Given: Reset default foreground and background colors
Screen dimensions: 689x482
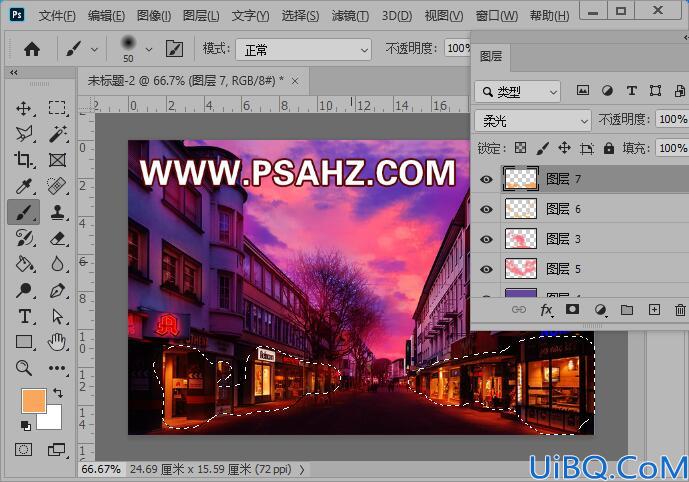Looking at the screenshot, I should [x=25, y=425].
